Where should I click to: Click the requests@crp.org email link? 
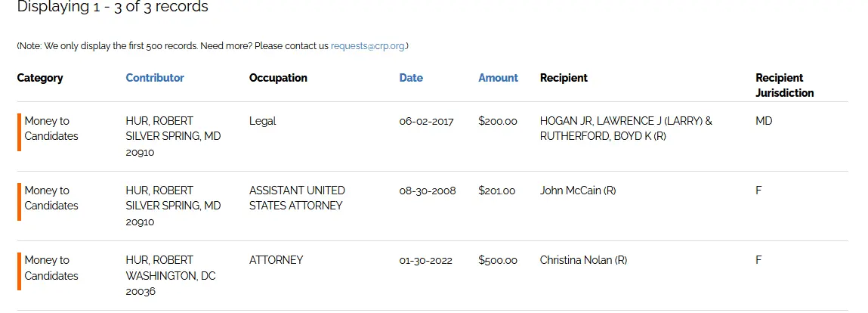(368, 46)
